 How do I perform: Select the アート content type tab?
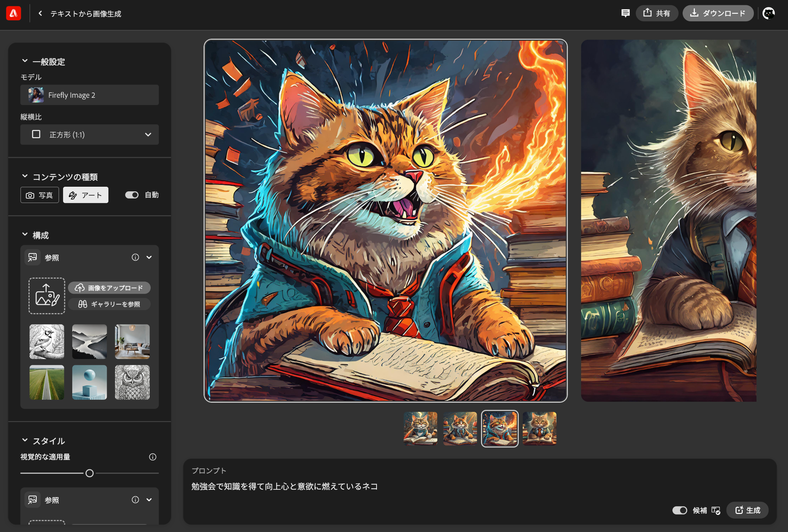click(x=86, y=195)
